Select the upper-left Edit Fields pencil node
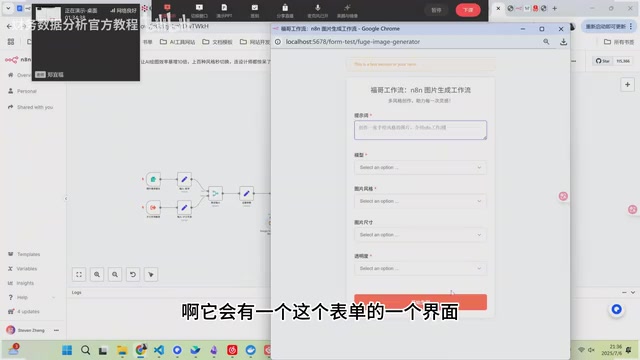 184,179
